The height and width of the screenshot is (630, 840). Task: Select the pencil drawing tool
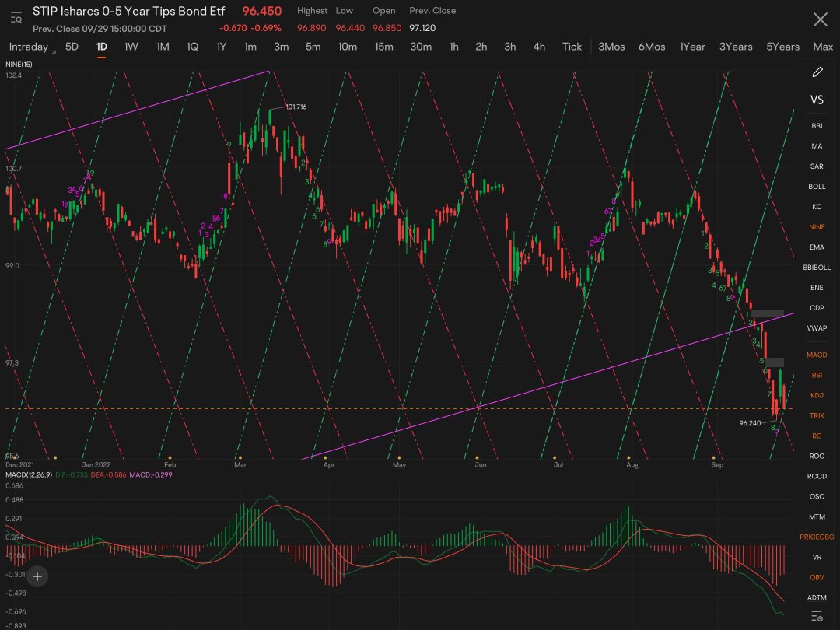(x=817, y=72)
